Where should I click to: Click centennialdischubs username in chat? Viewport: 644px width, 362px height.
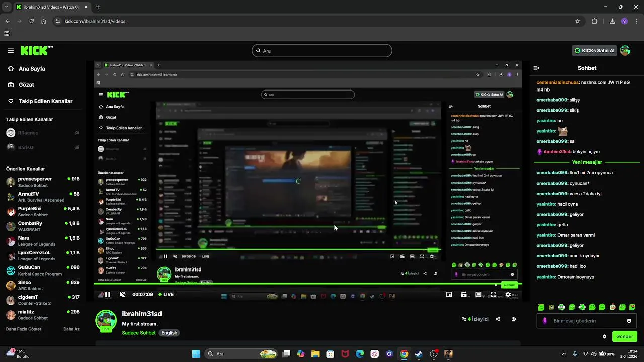(557, 82)
